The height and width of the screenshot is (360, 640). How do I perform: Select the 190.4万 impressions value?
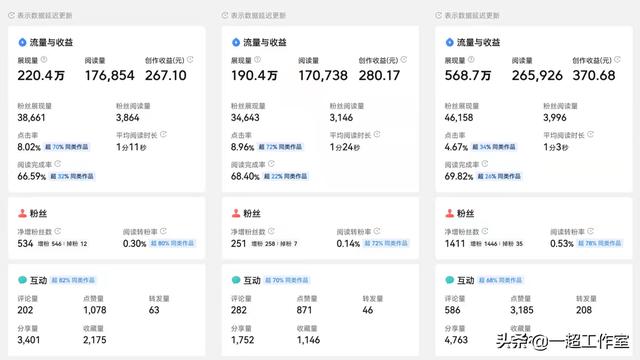[254, 76]
